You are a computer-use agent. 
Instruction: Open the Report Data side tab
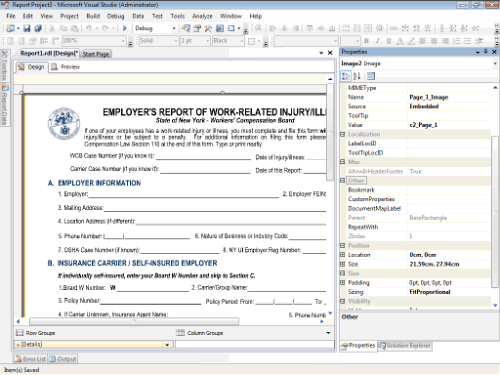(5, 104)
